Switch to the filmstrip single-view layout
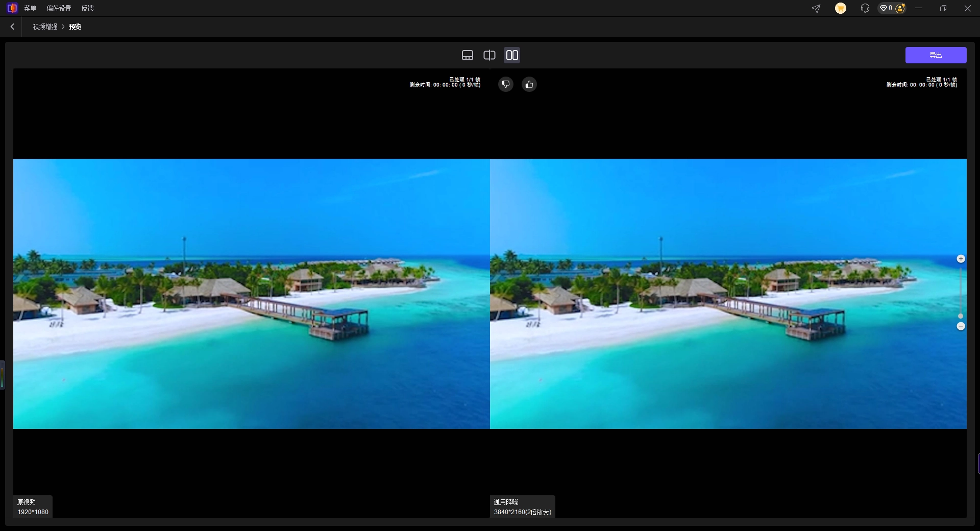The height and width of the screenshot is (531, 980). click(467, 55)
